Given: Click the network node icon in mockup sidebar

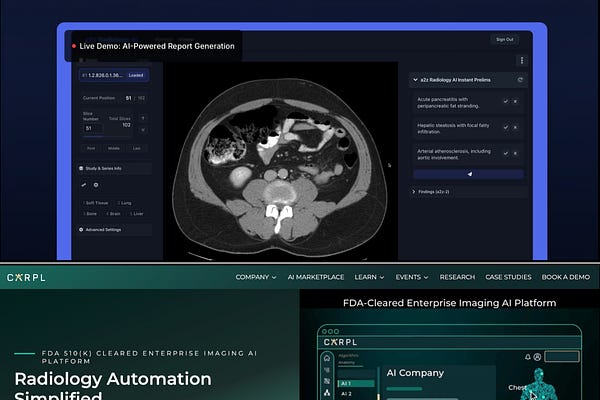Looking at the screenshot, I should (x=327, y=392).
